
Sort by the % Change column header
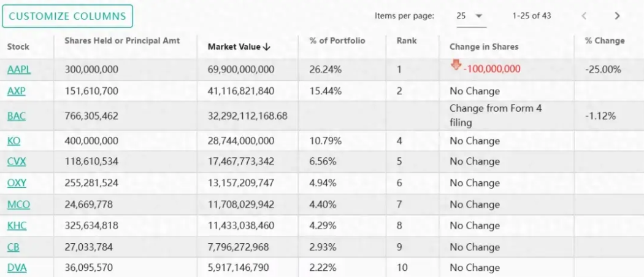tap(605, 41)
